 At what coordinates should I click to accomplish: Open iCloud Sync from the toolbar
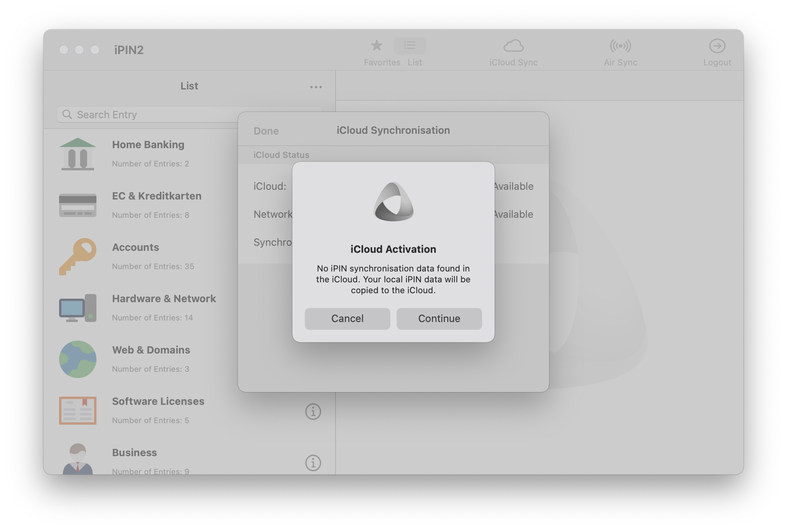513,46
